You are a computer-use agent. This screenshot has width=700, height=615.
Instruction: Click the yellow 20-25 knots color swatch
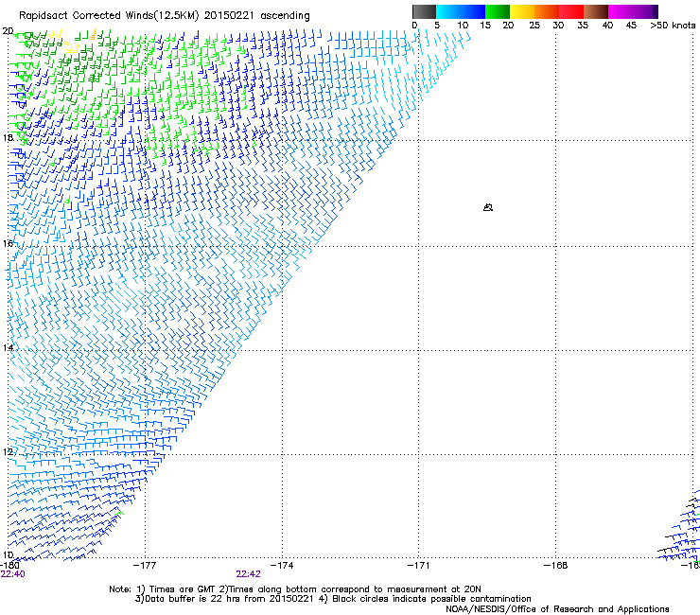522,11
